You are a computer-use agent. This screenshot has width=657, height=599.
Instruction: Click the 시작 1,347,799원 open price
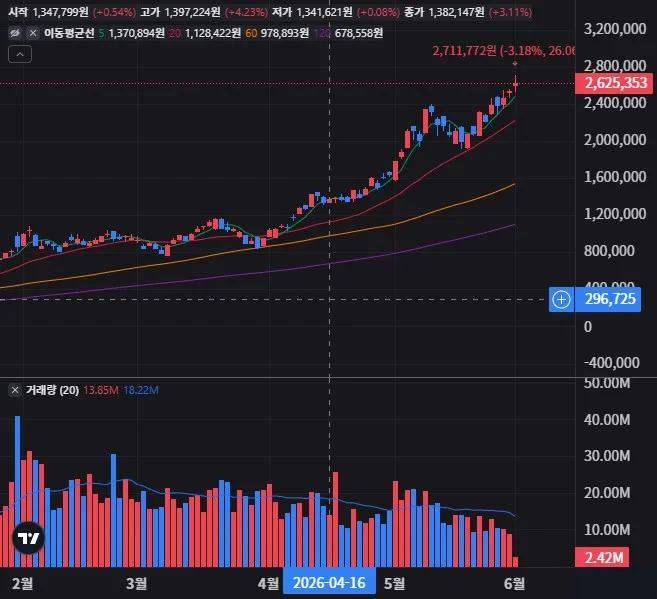pyautogui.click(x=48, y=12)
